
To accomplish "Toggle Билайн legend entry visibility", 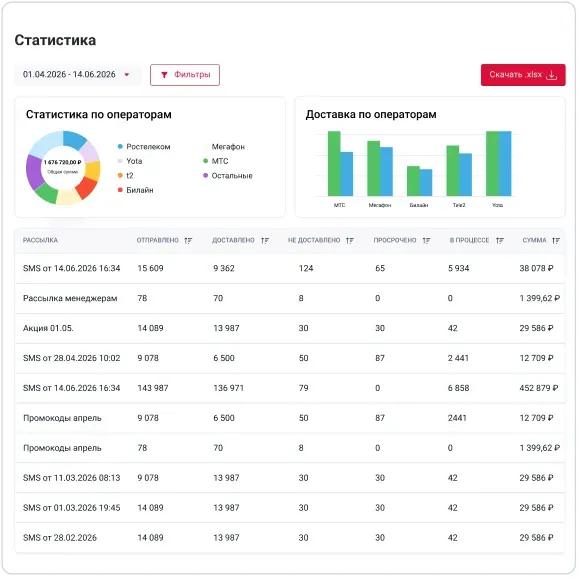I will (136, 190).
